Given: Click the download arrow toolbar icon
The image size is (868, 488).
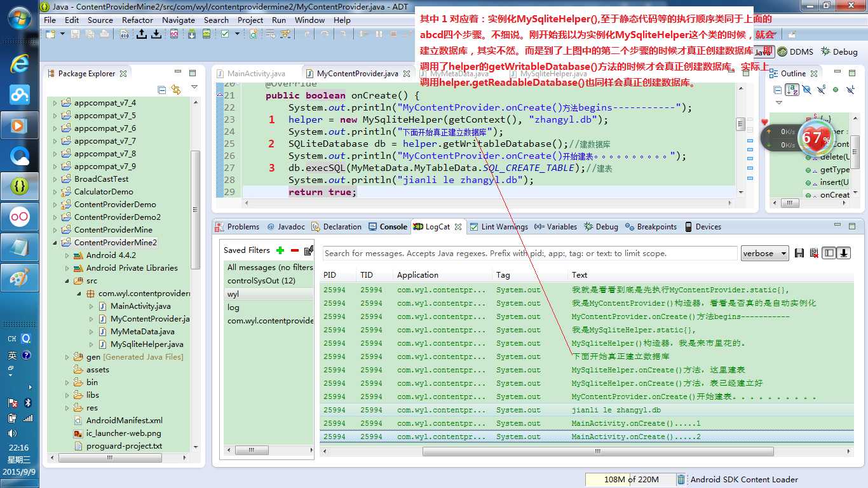Looking at the screenshot, I should click(x=156, y=34).
